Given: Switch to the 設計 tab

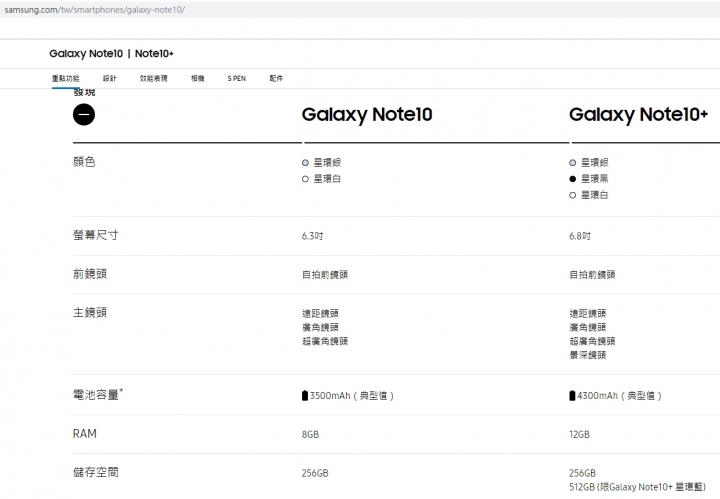Looking at the screenshot, I should (110, 78).
